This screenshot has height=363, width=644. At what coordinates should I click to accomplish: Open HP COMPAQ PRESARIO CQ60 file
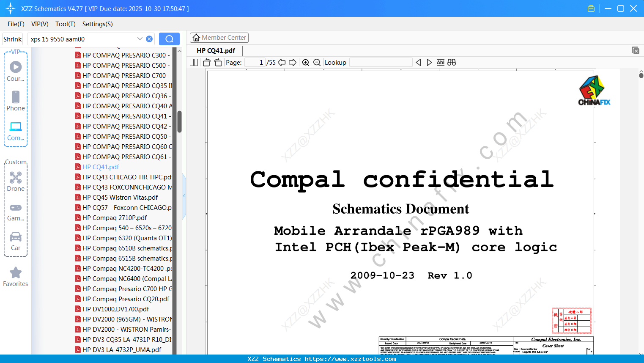(x=123, y=146)
